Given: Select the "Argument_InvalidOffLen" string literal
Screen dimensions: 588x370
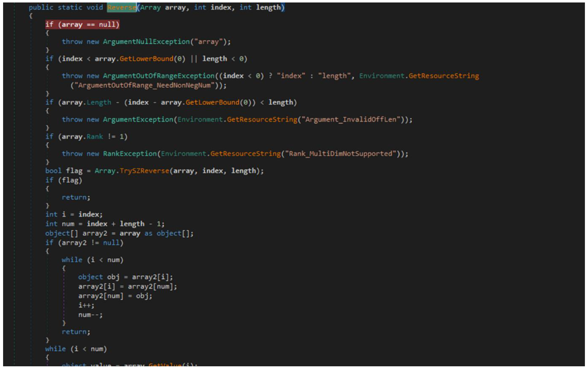Looking at the screenshot, I should tap(351, 120).
